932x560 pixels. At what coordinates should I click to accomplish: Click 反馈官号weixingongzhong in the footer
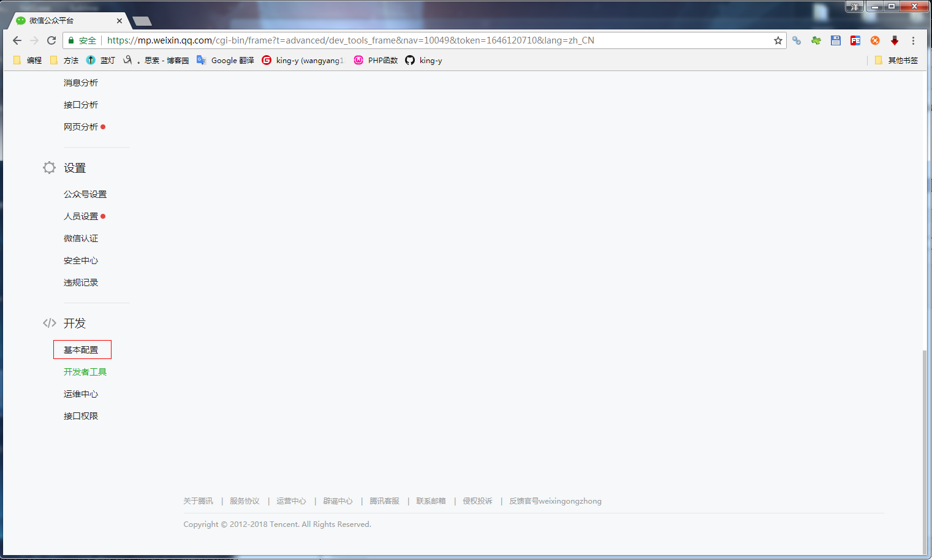click(x=555, y=501)
